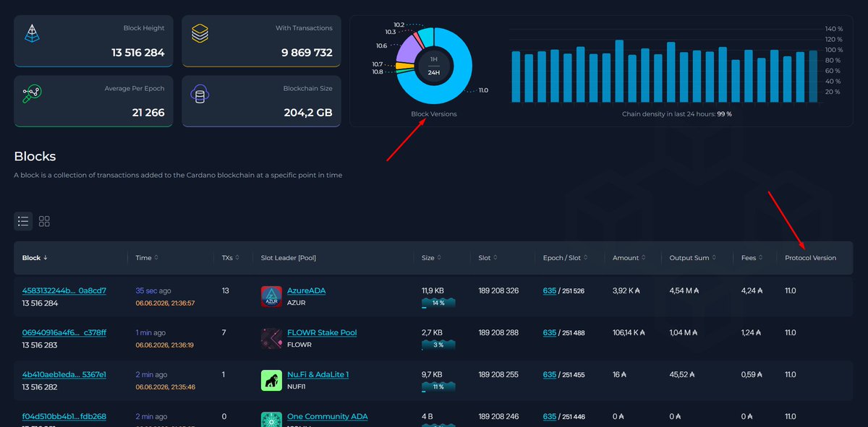Click the output sum 4,54 M ₳
The width and height of the screenshot is (868, 427).
[684, 290]
